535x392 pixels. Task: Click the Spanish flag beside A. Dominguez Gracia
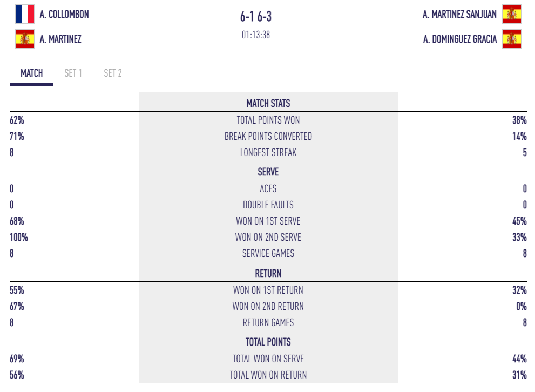[511, 39]
